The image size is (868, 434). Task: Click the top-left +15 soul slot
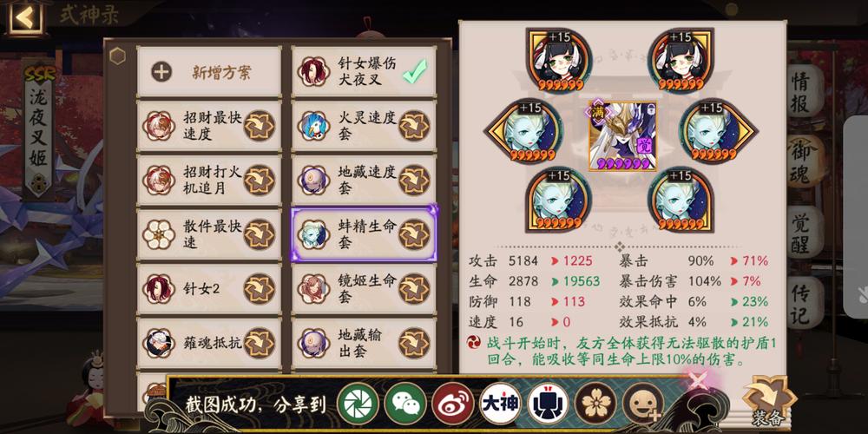tap(558, 61)
